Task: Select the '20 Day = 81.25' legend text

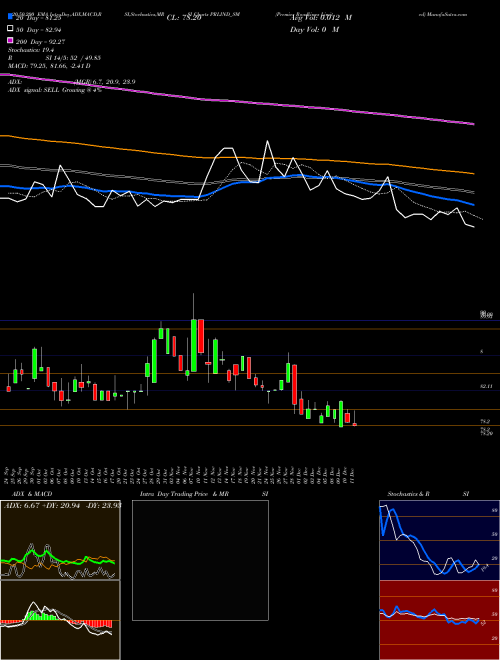Action: click(x=39, y=18)
